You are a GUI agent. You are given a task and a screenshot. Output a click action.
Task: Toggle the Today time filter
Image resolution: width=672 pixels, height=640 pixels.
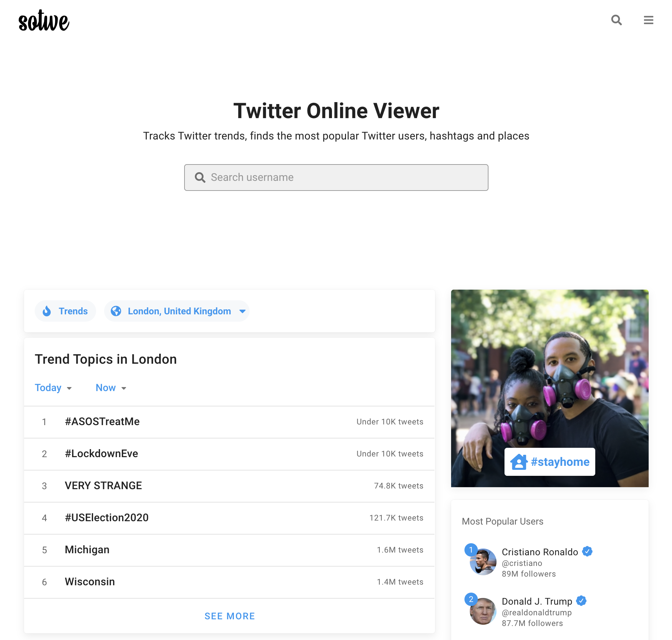click(x=53, y=387)
